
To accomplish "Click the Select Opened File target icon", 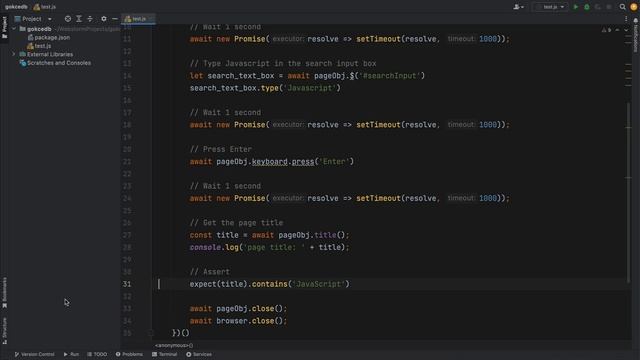I will point(68,19).
